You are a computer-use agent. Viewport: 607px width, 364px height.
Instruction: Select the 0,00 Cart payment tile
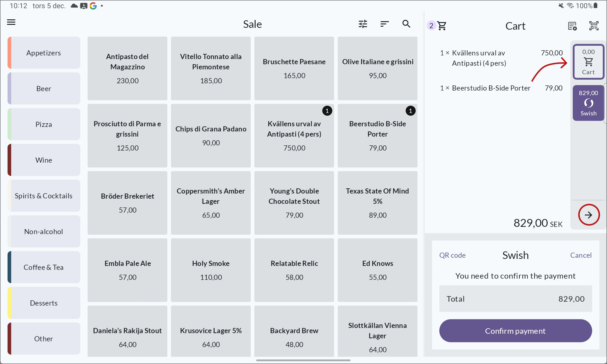(x=588, y=62)
